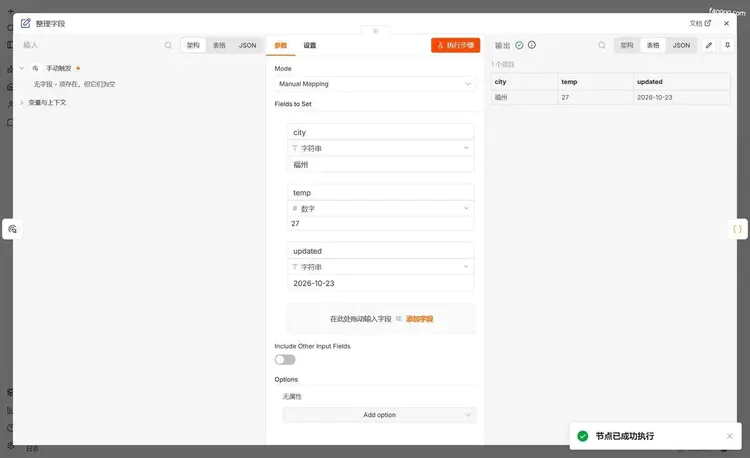Expand the variables and context tree item

tap(22, 102)
